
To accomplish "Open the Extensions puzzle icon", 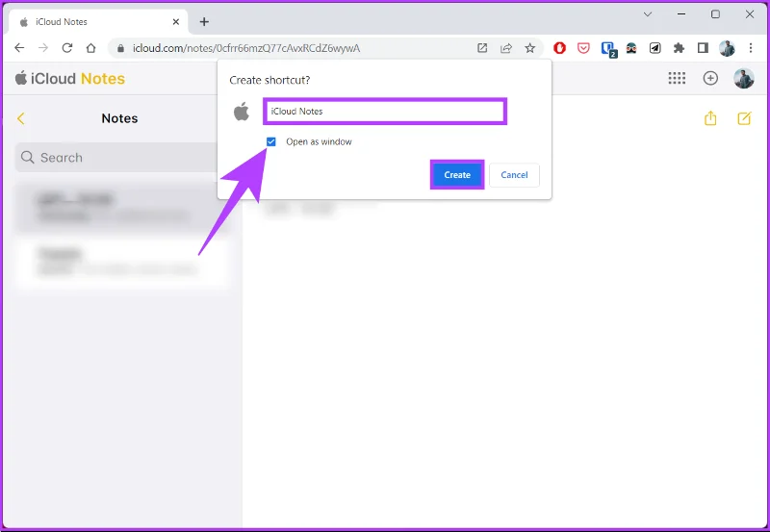I will [679, 47].
